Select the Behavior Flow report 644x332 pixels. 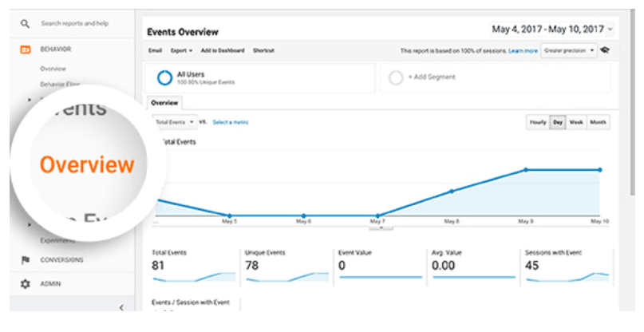pyautogui.click(x=60, y=85)
